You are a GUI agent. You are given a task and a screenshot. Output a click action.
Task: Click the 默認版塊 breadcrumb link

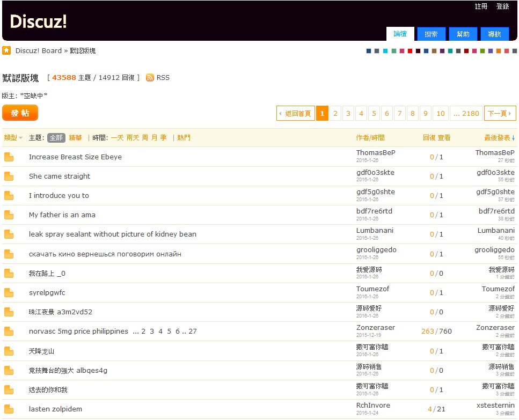[x=83, y=50]
